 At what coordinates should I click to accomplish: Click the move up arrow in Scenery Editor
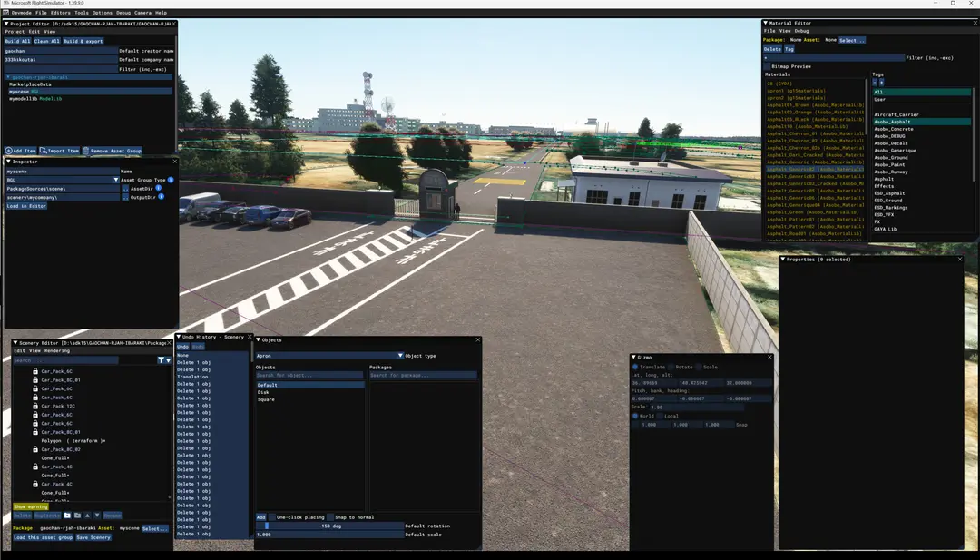click(x=87, y=516)
